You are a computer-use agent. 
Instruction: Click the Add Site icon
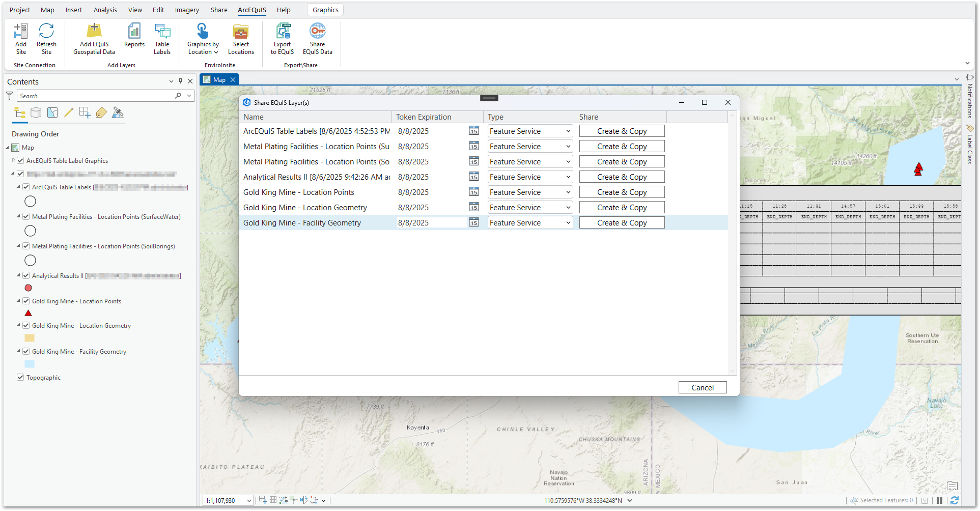(21, 32)
